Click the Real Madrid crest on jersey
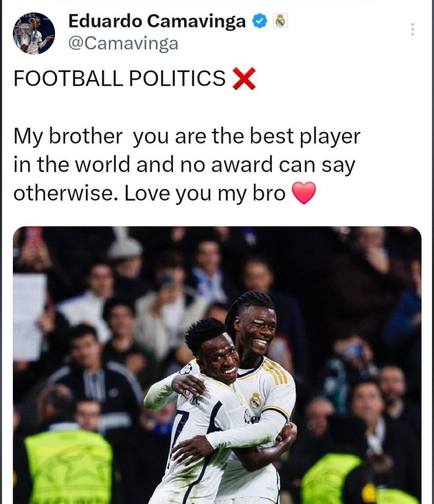Image resolution: width=434 pixels, height=504 pixels. 256,400
